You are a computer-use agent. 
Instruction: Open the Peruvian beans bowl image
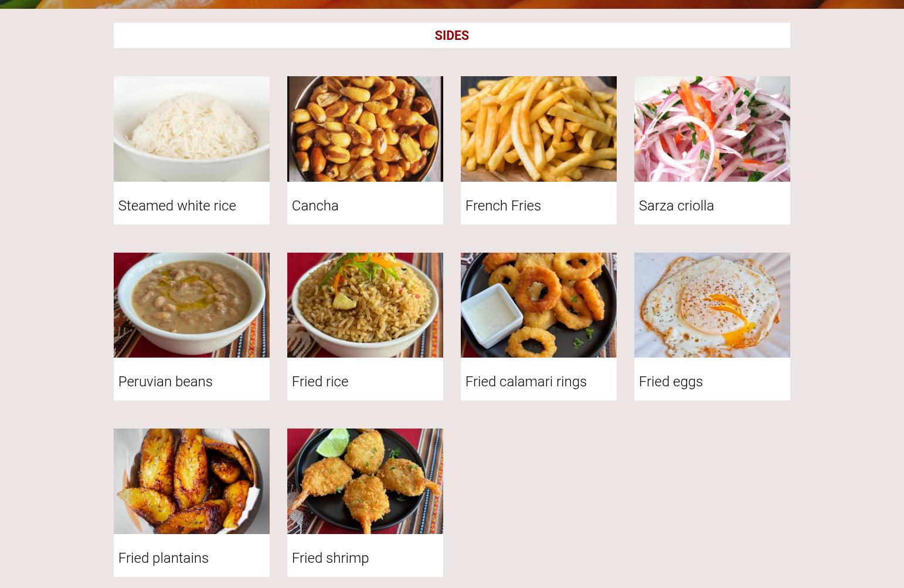tap(192, 305)
